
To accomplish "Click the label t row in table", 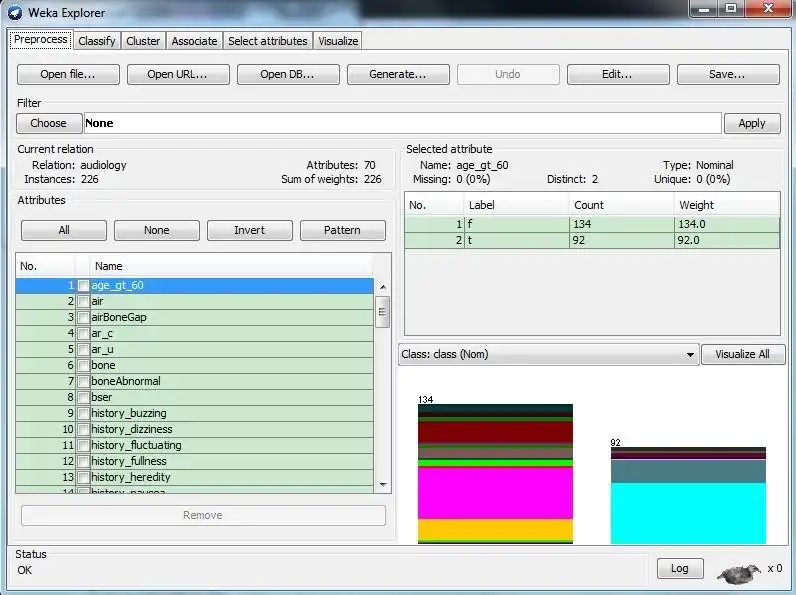I will click(592, 241).
